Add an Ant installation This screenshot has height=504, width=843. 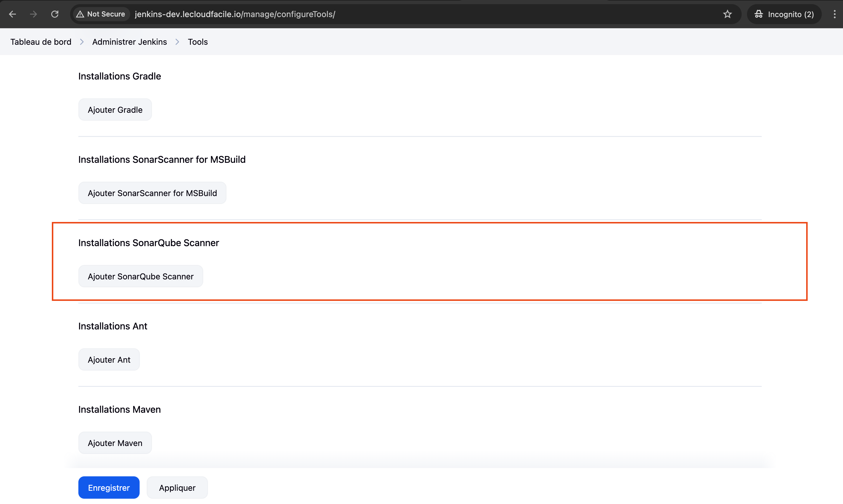click(109, 360)
